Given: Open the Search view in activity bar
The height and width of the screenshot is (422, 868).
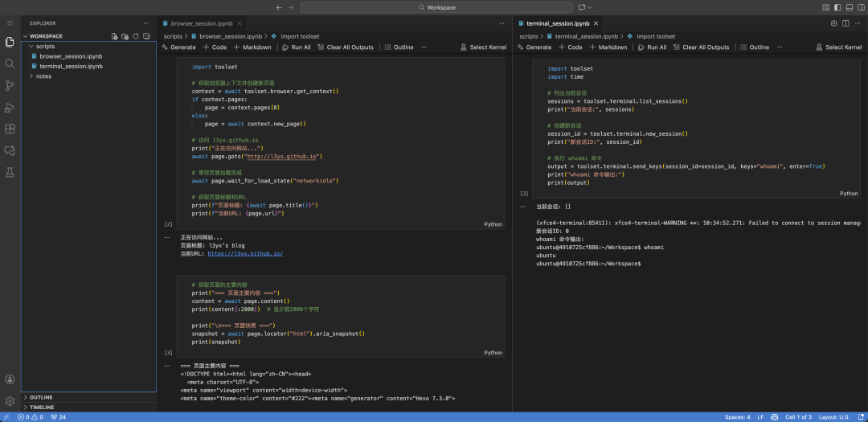Looking at the screenshot, I should point(10,64).
